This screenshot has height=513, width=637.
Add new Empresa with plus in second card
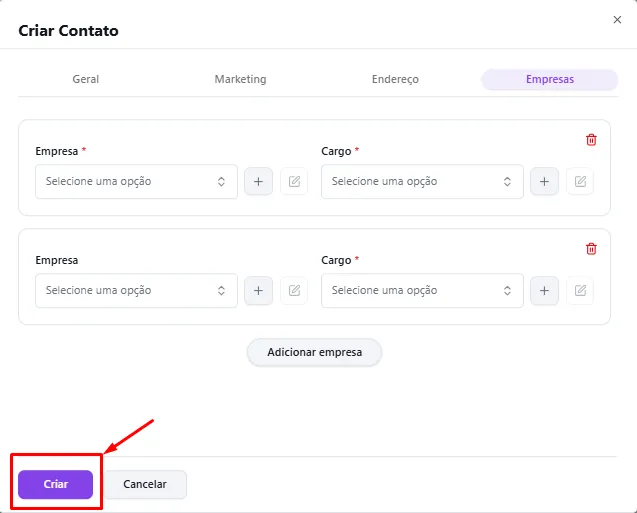[x=258, y=290]
